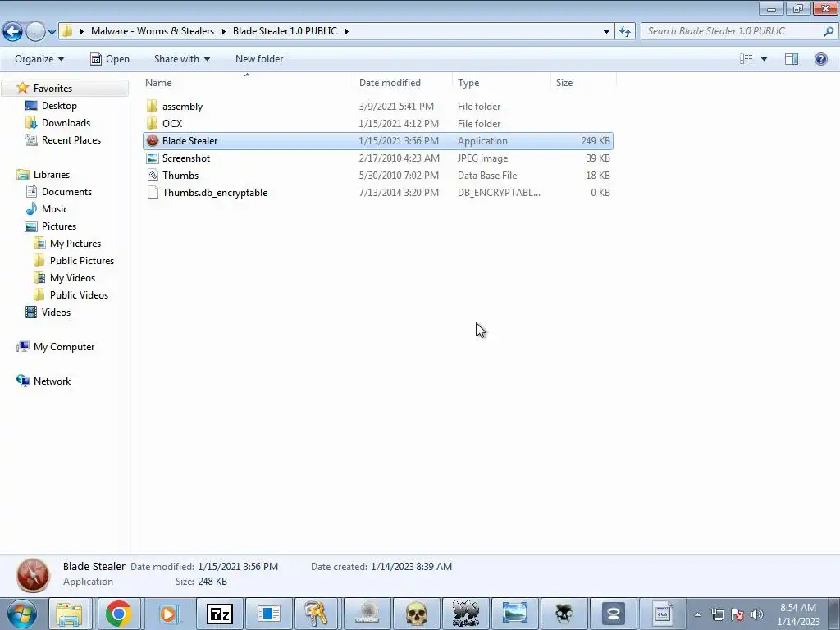
Task: Open 7-Zip from the taskbar
Action: [x=220, y=614]
